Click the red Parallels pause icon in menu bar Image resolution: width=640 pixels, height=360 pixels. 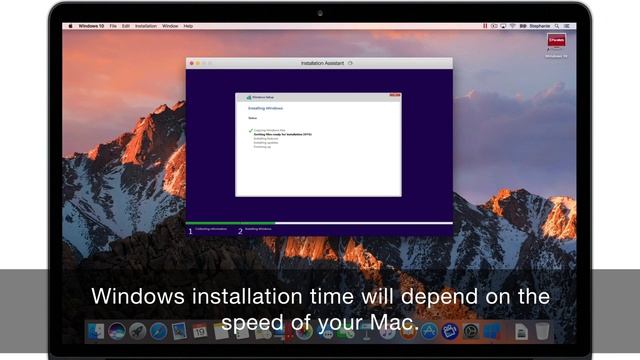click(x=485, y=26)
